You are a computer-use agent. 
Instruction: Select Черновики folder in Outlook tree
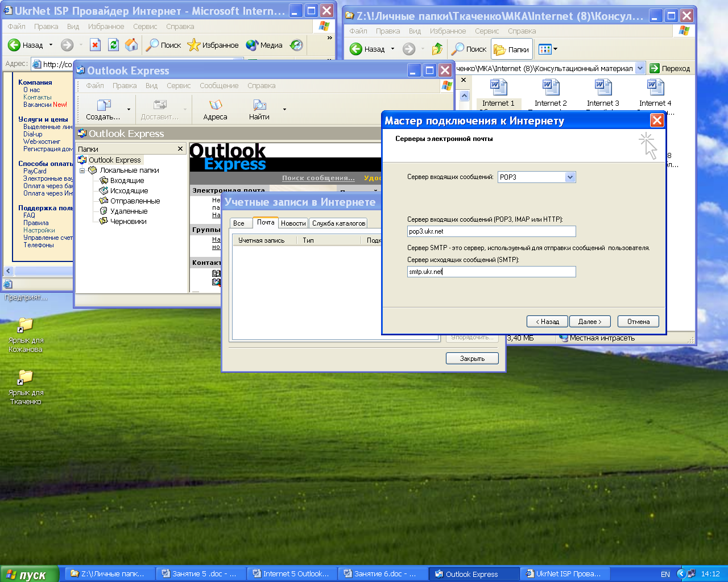point(128,222)
